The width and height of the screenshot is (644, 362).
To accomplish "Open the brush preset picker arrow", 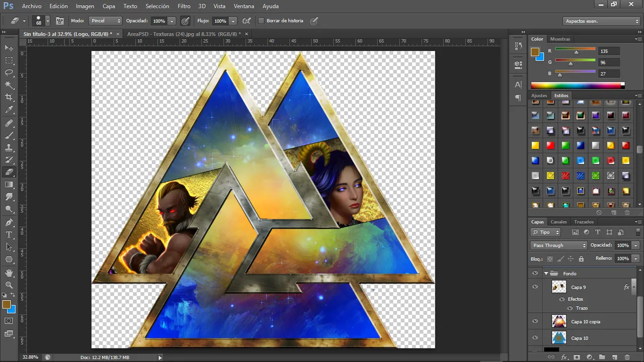I will coord(48,21).
